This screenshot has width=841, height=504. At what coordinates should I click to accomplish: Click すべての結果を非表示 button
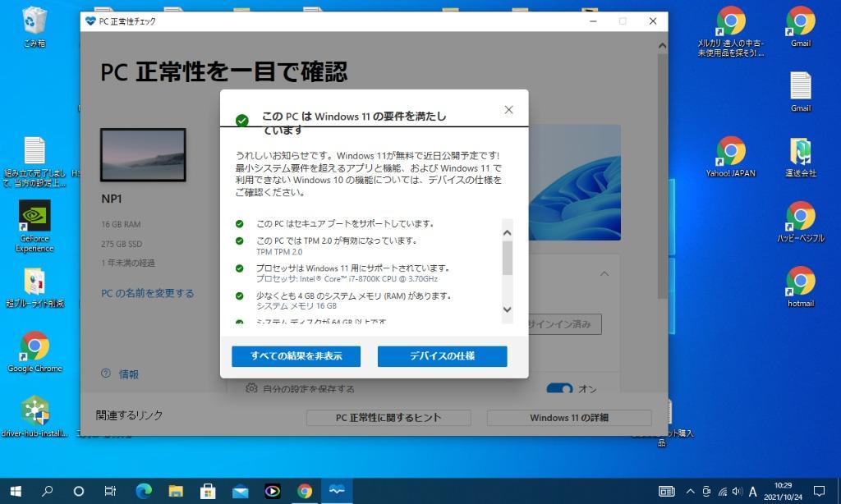pos(296,356)
